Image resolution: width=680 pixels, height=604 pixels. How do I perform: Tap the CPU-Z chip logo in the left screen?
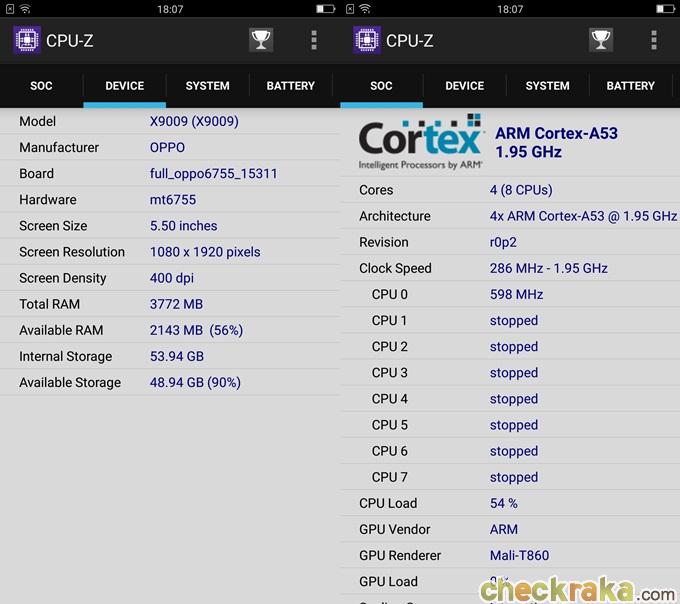pos(26,40)
